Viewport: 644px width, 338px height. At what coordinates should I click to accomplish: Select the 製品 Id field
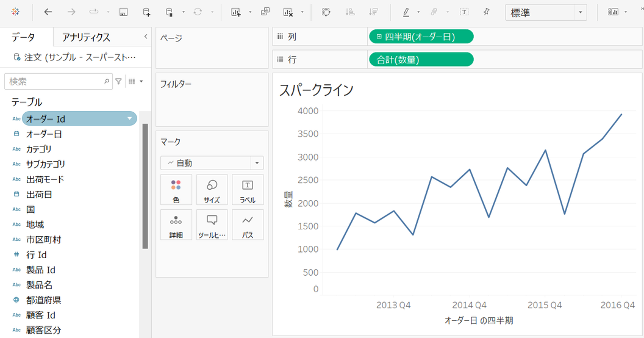tap(41, 270)
